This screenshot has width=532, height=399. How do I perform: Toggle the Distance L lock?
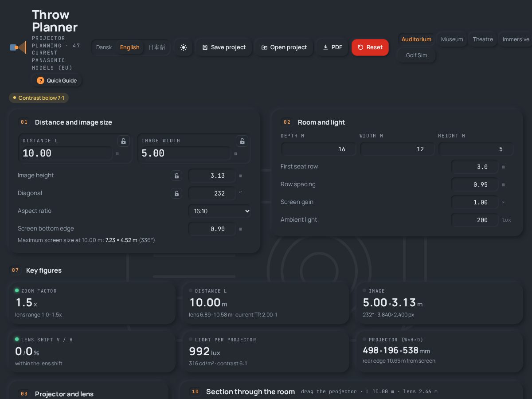123,141
